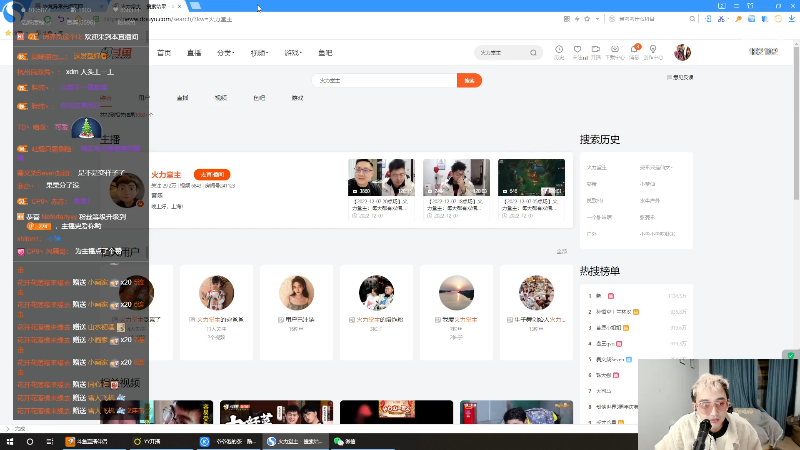This screenshot has height=450, width=800.
Task: Click 全部 link above user cards
Action: coord(562,252)
